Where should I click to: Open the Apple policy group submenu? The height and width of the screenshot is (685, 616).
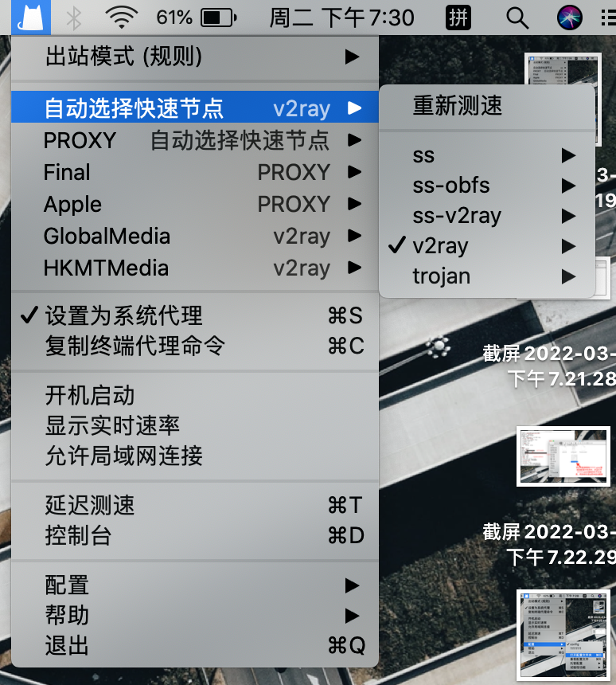pos(195,204)
